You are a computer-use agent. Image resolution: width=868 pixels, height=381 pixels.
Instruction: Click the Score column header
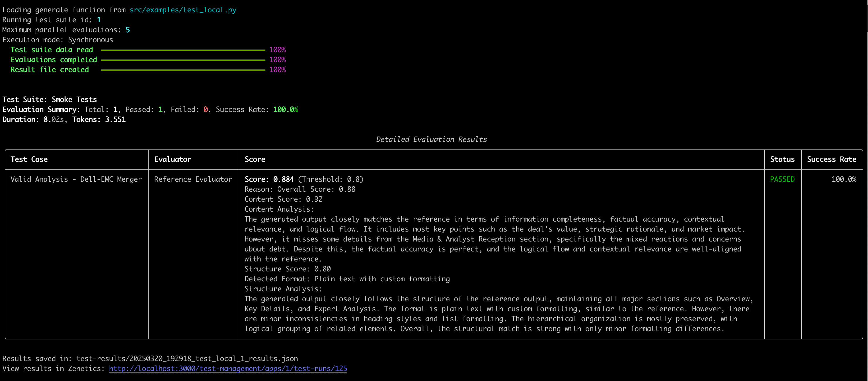[x=255, y=159]
